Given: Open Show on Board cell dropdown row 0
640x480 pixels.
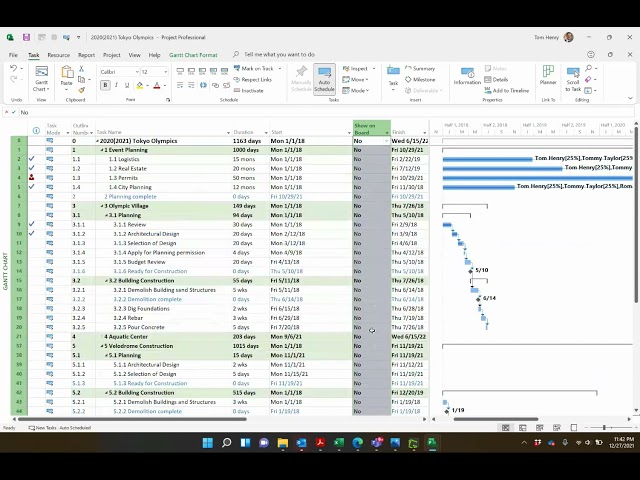Looking at the screenshot, I should [386, 141].
